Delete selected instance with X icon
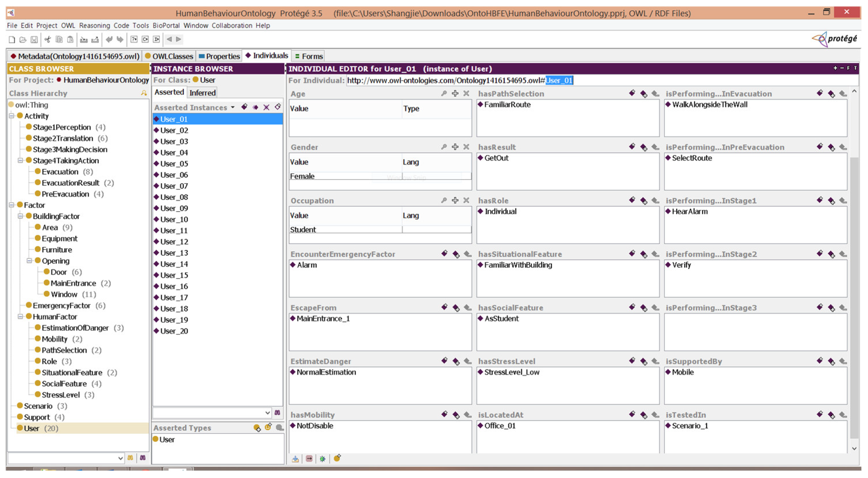 (x=266, y=107)
